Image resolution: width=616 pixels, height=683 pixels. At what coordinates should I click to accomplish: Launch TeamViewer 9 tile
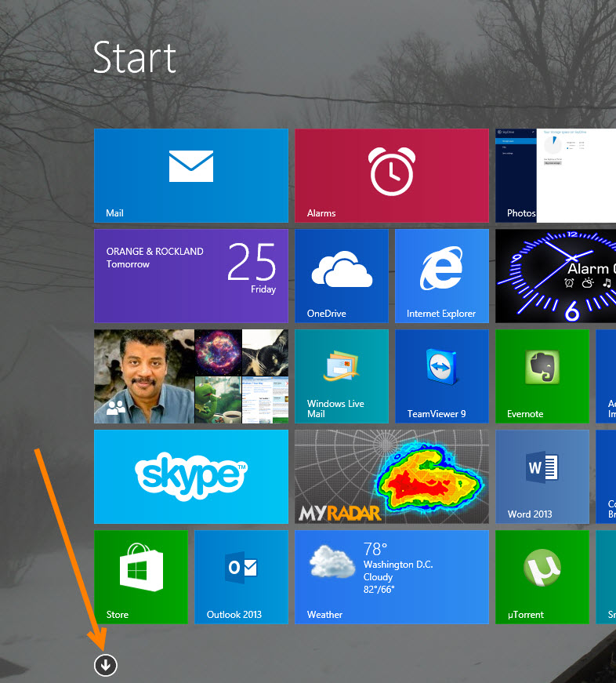coord(442,376)
